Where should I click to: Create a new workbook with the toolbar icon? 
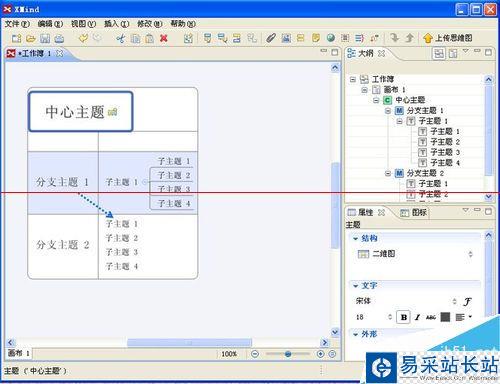pyautogui.click(x=16, y=38)
